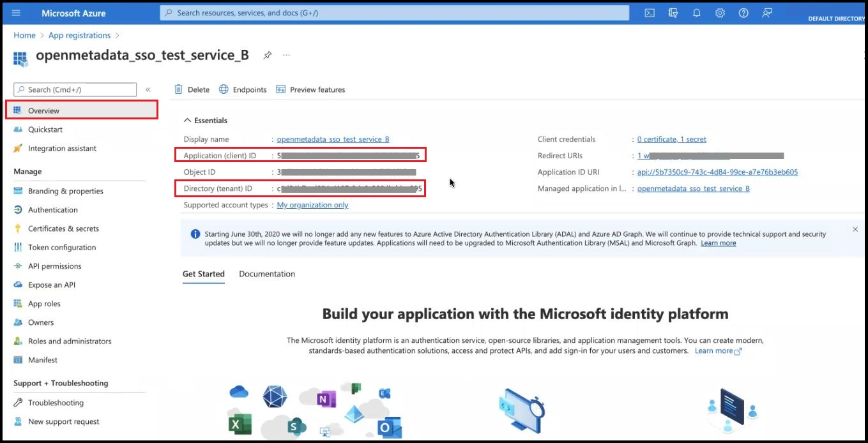This screenshot has width=868, height=443.
Task: Open portal settings gear icon
Action: (720, 13)
